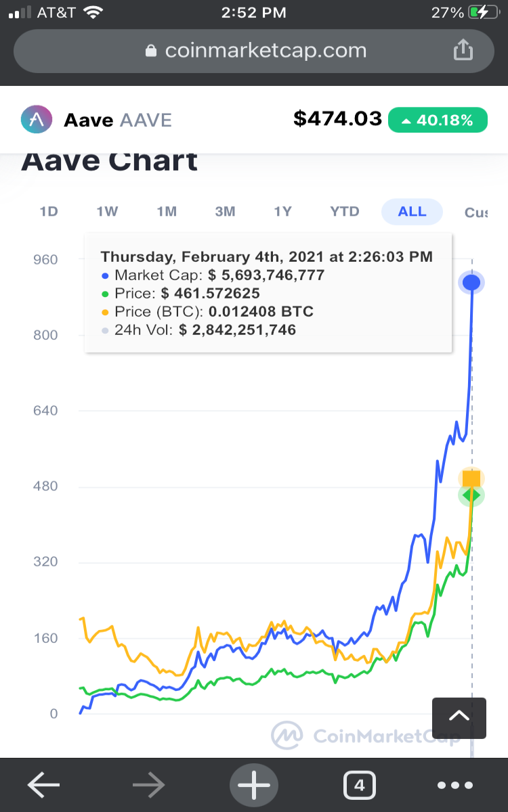
Task: Open the tab switcher showing 4 tabs
Action: [x=360, y=785]
